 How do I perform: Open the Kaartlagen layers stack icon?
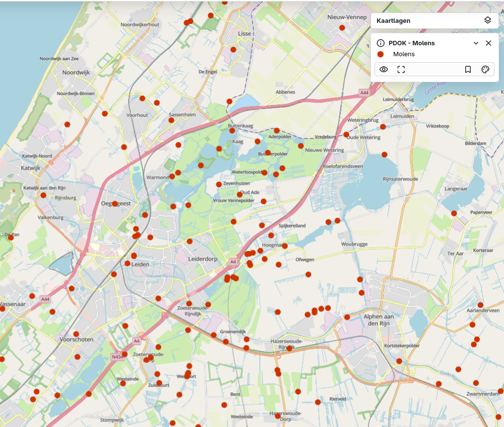click(x=488, y=20)
